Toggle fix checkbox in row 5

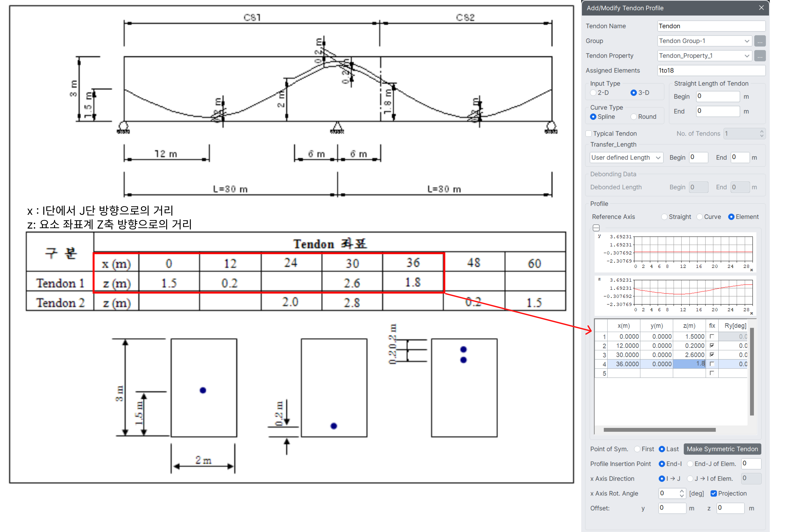point(712,373)
